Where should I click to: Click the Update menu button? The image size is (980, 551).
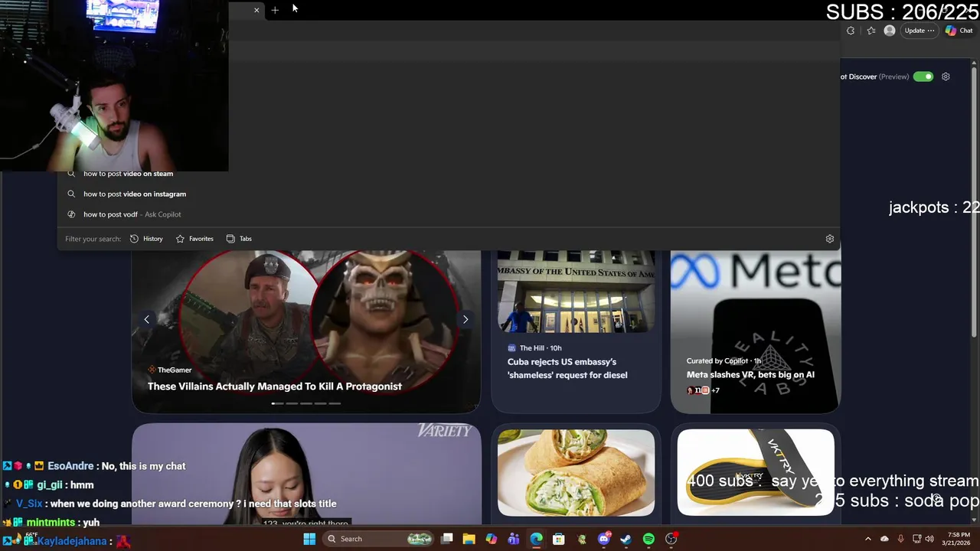(x=920, y=31)
